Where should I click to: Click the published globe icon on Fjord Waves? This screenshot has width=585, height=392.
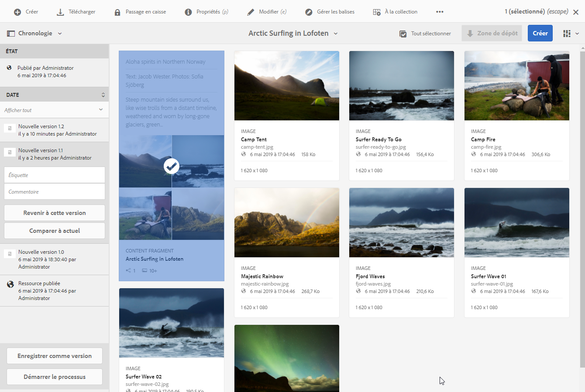click(x=358, y=291)
